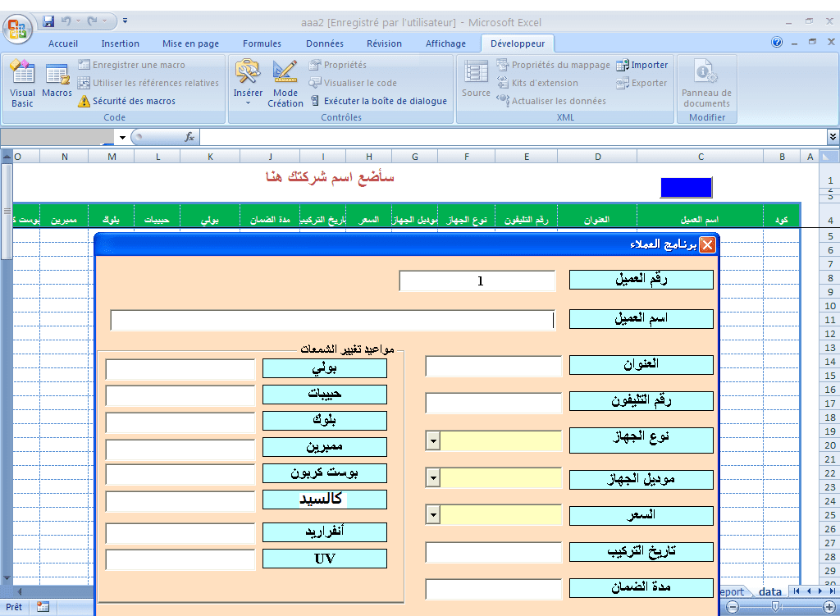Expand the نوع الجهاز combo box
The height and width of the screenshot is (616, 840).
point(433,441)
